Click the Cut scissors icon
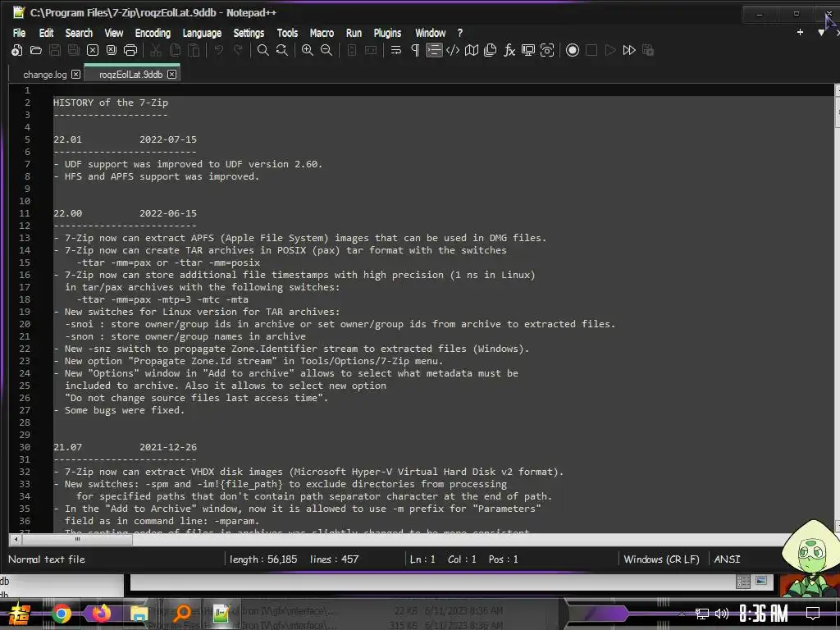This screenshot has height=630, width=840. tap(156, 50)
